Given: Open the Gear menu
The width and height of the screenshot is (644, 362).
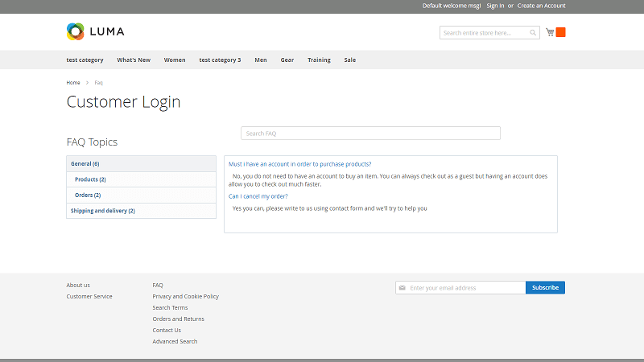Looking at the screenshot, I should coord(287,60).
